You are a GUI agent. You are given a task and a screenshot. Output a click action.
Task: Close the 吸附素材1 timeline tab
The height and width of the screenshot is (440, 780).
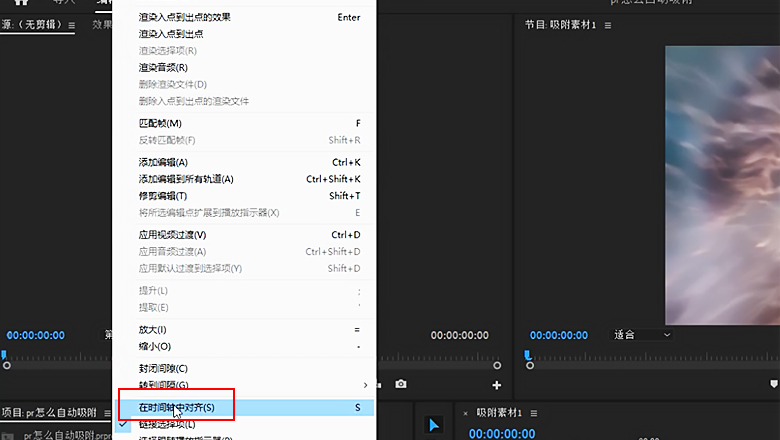pyautogui.click(x=466, y=413)
